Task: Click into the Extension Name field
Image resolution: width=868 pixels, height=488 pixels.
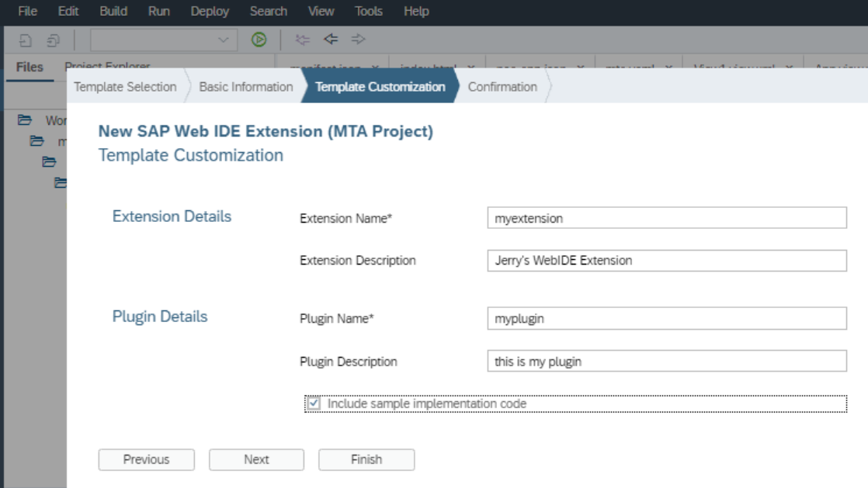Action: tap(666, 218)
